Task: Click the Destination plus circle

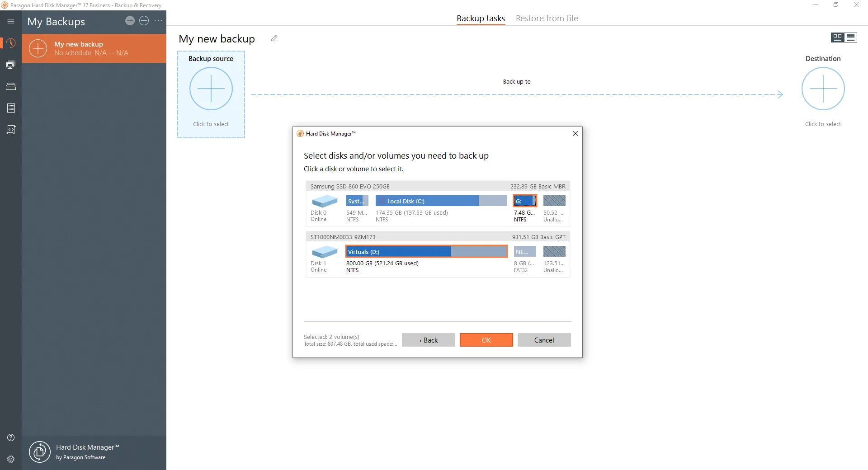Action: tap(822, 89)
